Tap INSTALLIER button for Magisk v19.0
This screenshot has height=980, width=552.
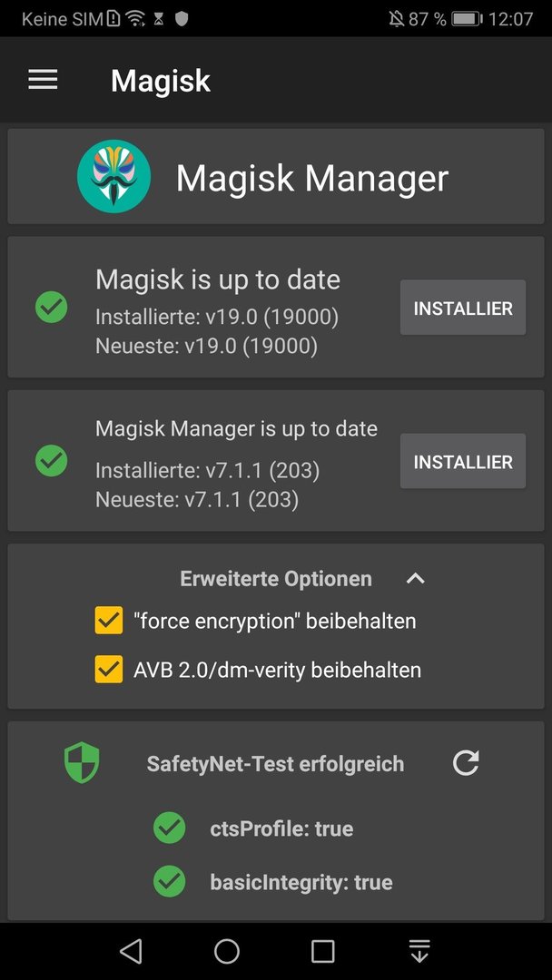point(463,308)
